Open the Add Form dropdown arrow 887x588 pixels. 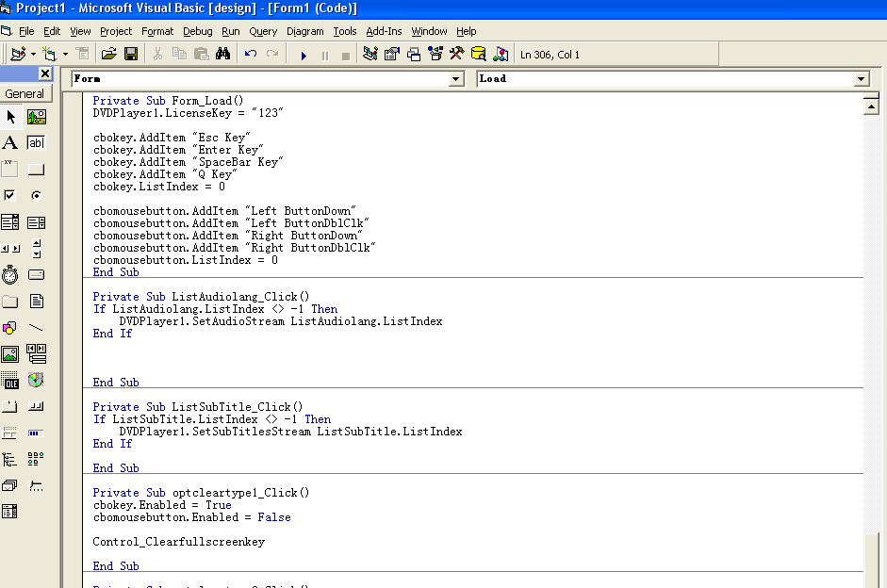(65, 55)
